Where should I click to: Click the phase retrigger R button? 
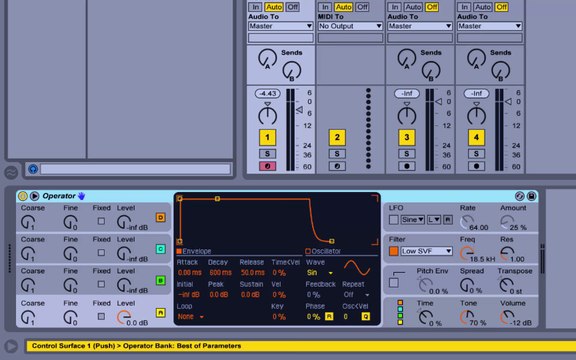tap(329, 316)
